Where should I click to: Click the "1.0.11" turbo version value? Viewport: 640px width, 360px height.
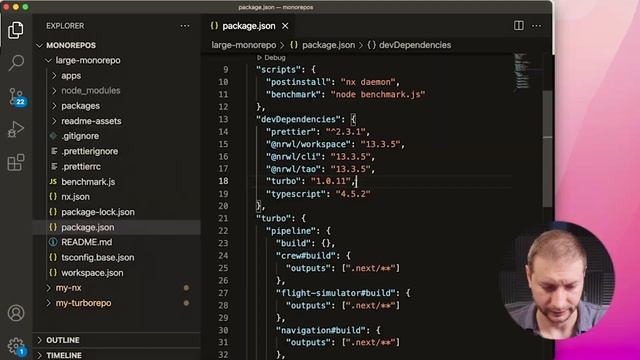tap(331, 181)
